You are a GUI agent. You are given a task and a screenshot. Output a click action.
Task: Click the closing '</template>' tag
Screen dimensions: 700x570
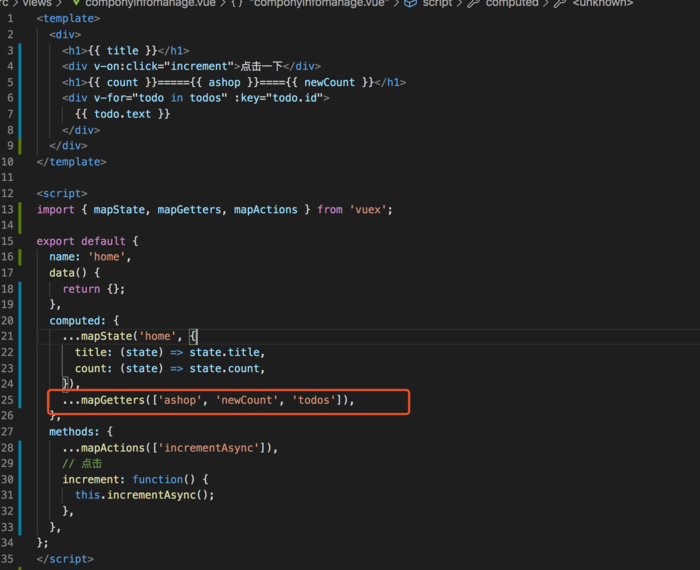point(71,162)
